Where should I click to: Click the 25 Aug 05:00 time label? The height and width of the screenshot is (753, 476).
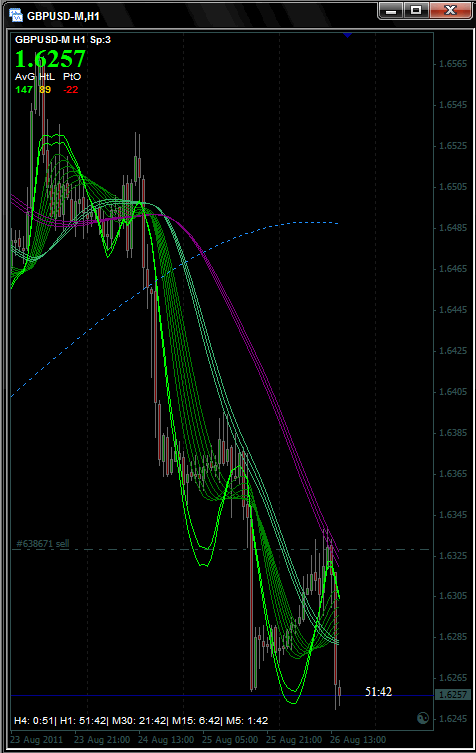point(230,740)
